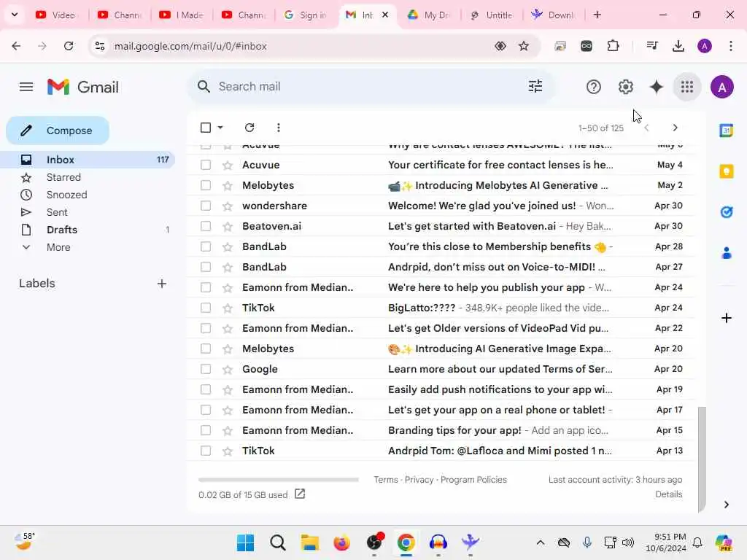Open the Privacy link

[x=419, y=480]
